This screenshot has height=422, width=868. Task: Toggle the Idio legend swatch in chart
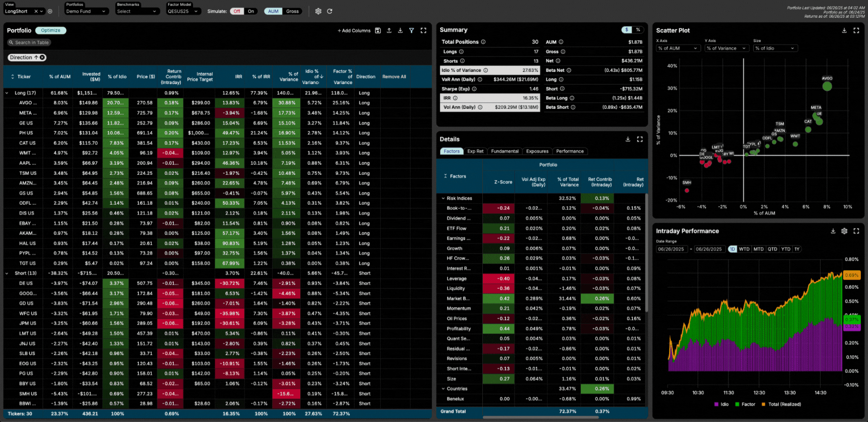(716, 404)
